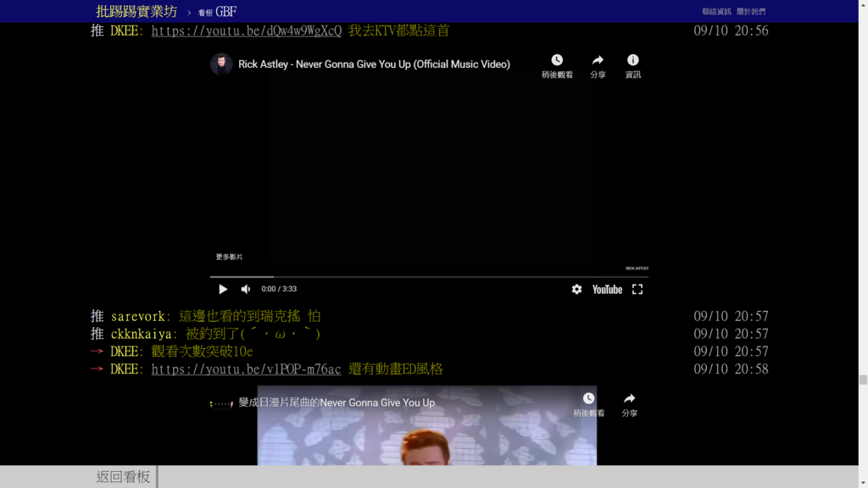The image size is (868, 488).
Task: Click timestamp 09/10 20:58
Action: (x=731, y=369)
